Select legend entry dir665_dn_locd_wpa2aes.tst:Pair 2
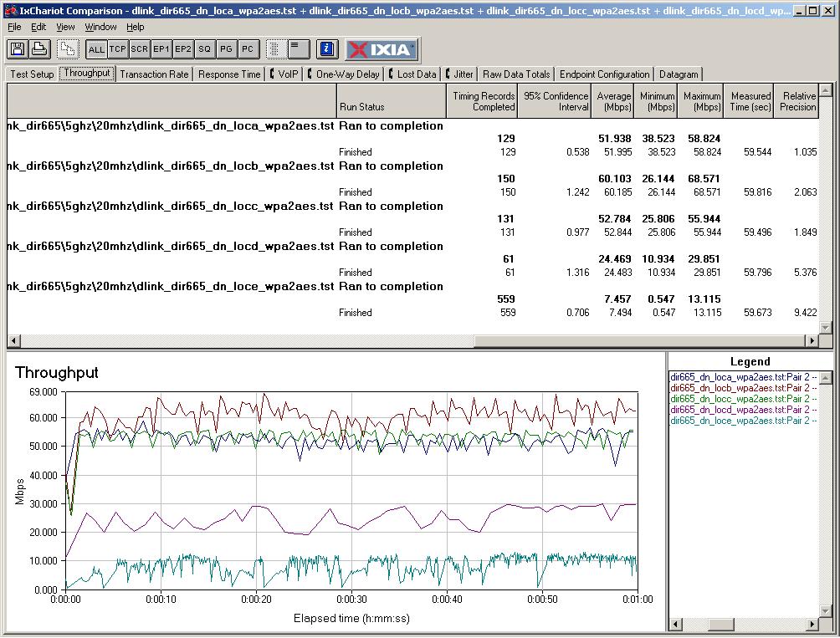Viewport: 840px width, 638px height. tap(744, 410)
